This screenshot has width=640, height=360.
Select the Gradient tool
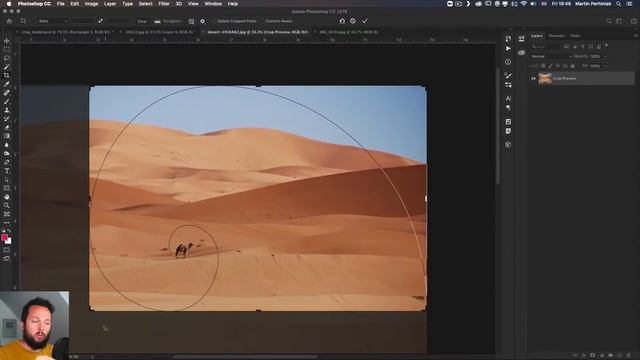click(7, 136)
